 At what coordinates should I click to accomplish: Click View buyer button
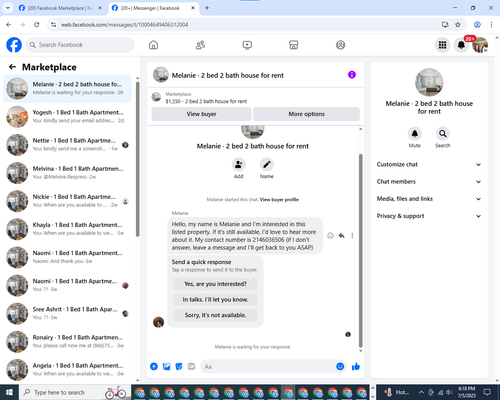click(x=201, y=114)
